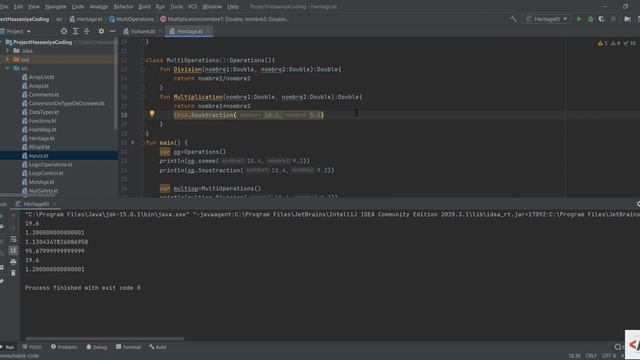
Task: Expand the out folder
Action: coord(7,60)
